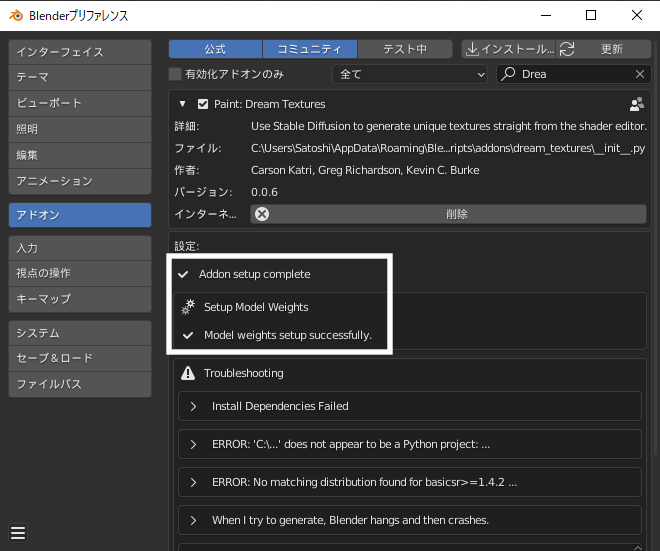
Task: Click into the Drea search input field
Action: pos(574,75)
